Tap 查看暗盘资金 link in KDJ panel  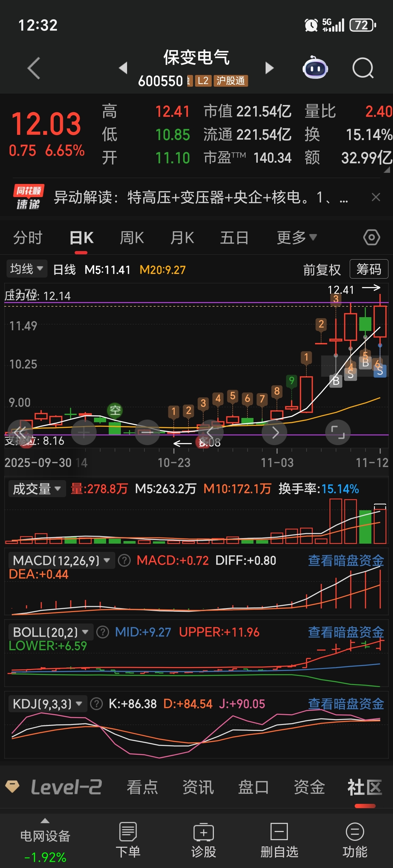coord(346,704)
